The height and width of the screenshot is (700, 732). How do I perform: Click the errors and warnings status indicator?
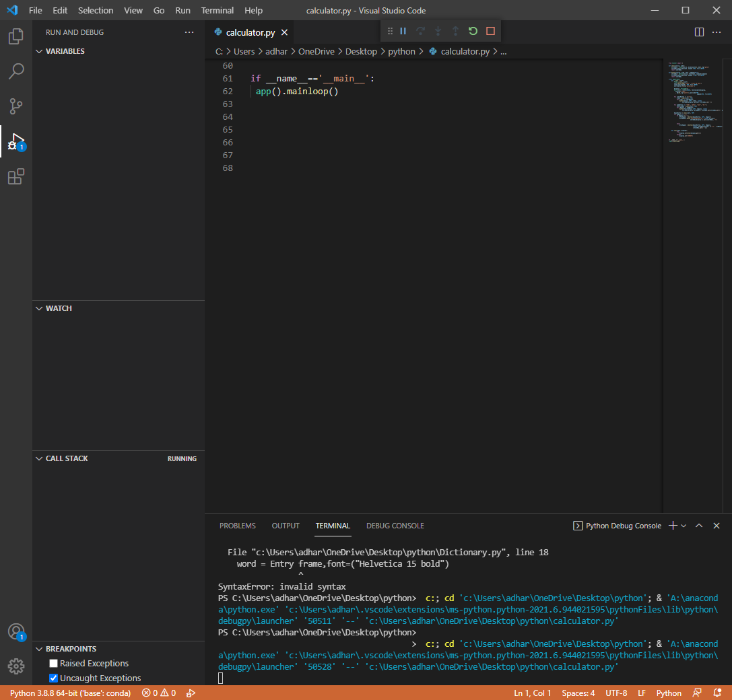click(159, 693)
